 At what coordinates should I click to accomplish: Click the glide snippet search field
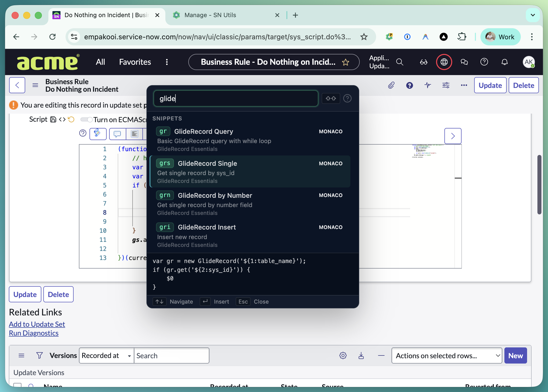pyautogui.click(x=235, y=98)
